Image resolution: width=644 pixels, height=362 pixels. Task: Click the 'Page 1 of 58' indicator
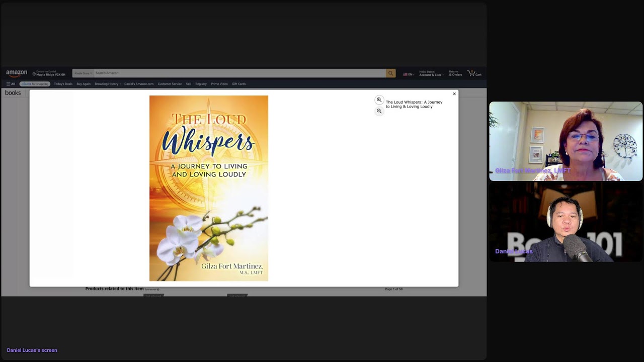tap(394, 289)
